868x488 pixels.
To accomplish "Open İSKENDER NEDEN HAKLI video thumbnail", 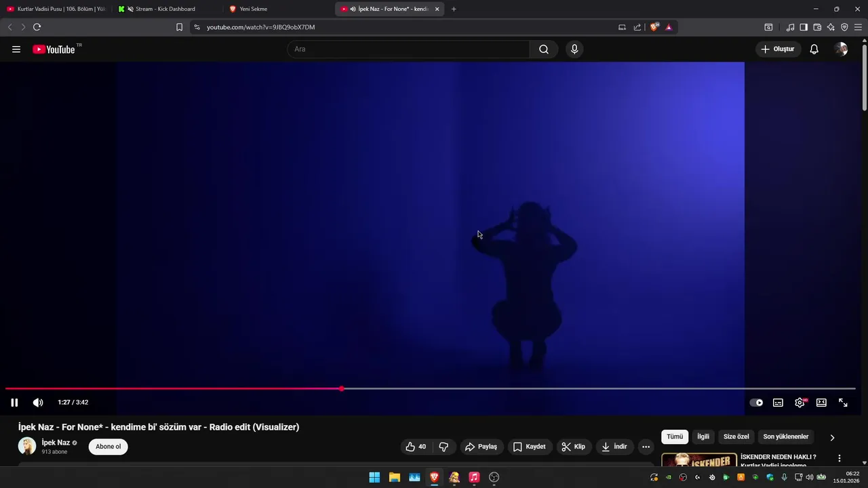I will [x=699, y=460].
